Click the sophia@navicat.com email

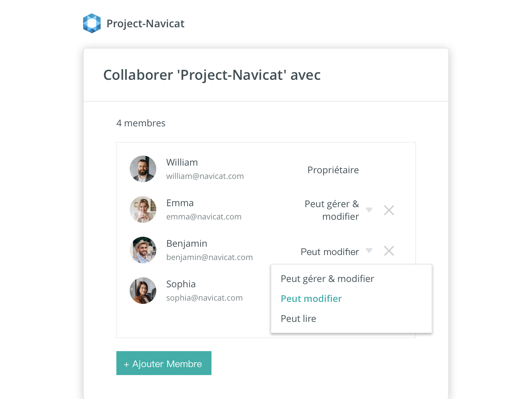pyautogui.click(x=204, y=298)
